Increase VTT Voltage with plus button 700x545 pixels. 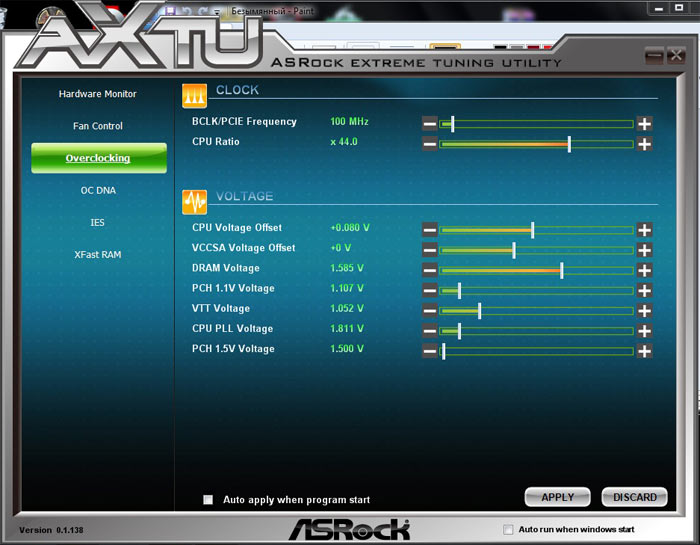pos(644,311)
